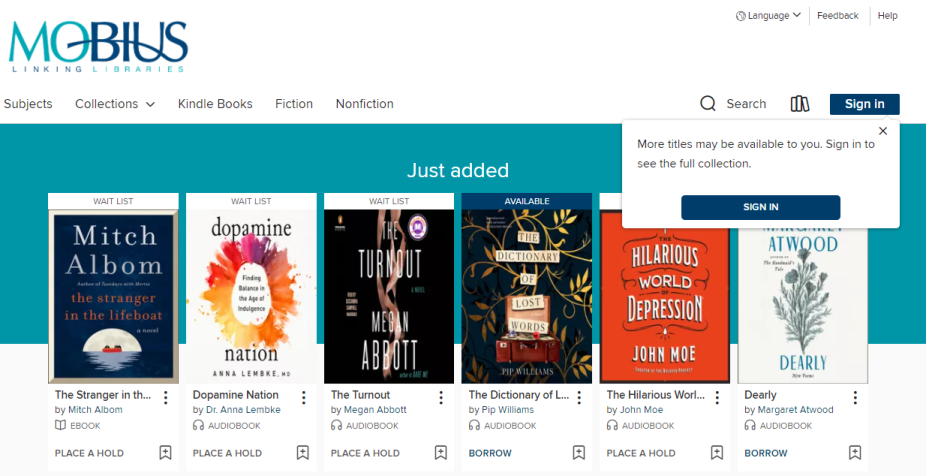Select Subjects in the navigation bar
Viewport: 926px width, 476px height.
coord(28,104)
